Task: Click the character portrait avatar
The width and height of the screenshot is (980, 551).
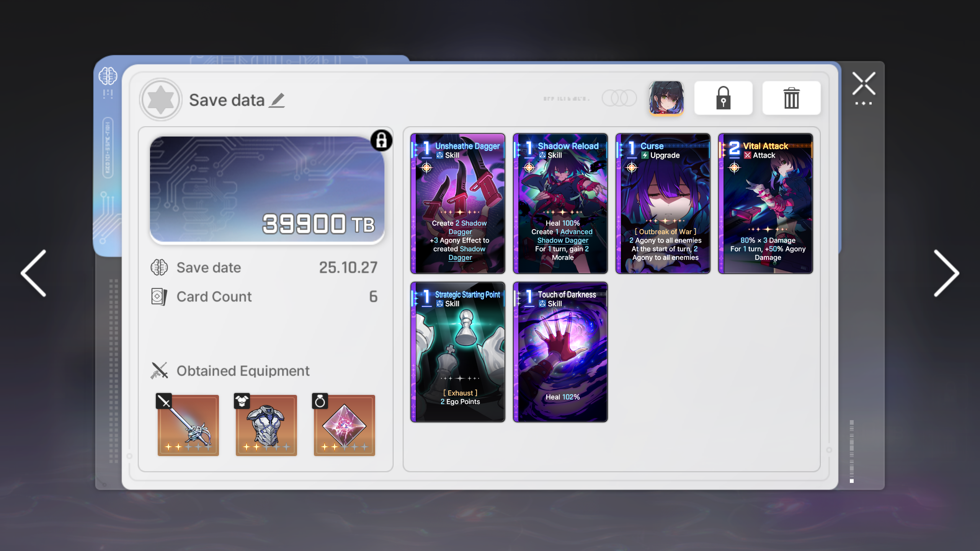Action: click(666, 98)
